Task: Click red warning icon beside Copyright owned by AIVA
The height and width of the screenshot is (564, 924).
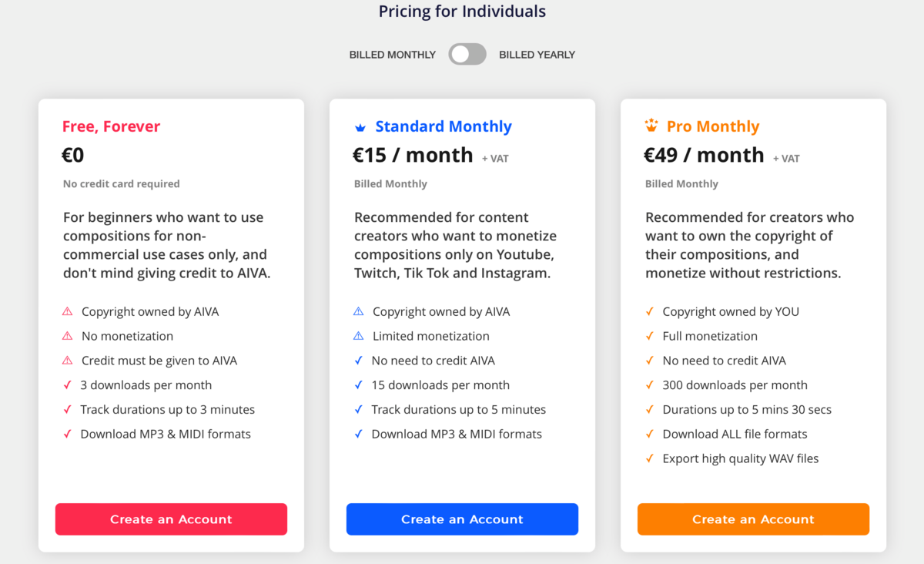Action: tap(67, 311)
